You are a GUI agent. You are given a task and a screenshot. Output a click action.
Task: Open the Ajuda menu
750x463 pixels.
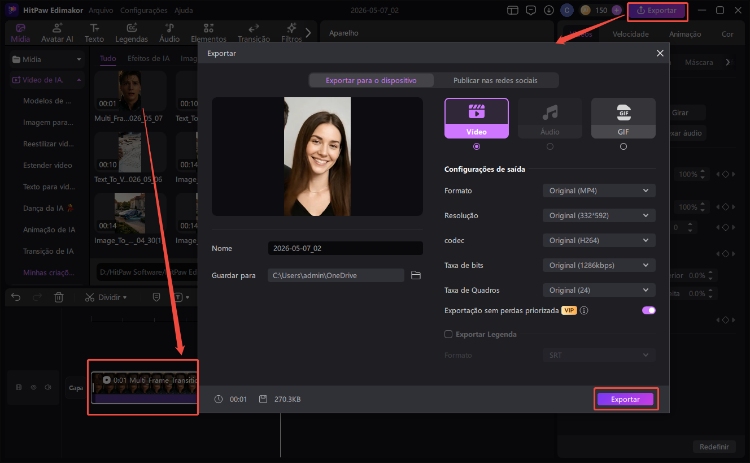tap(184, 10)
